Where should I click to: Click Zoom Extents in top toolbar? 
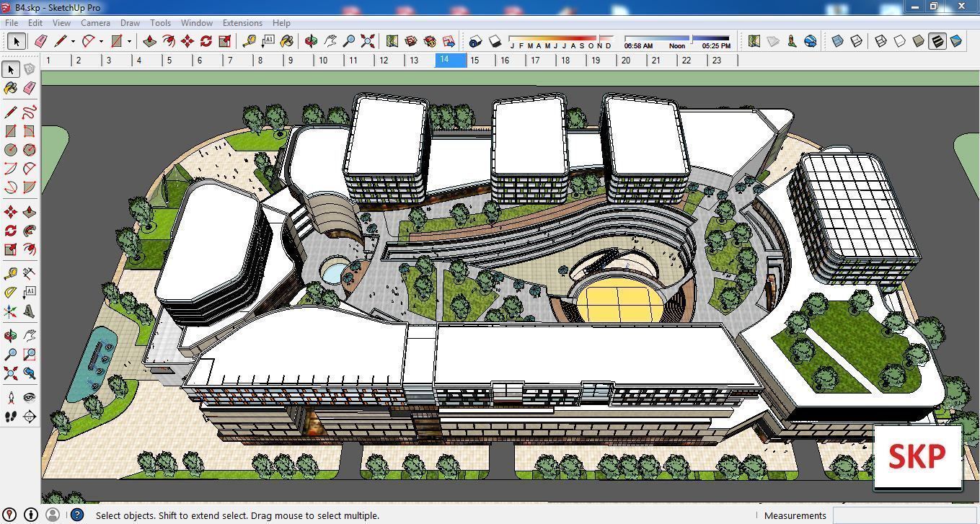tap(368, 41)
